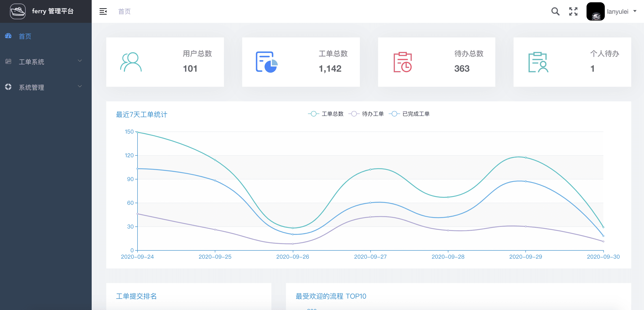The width and height of the screenshot is (644, 310).
Task: Collapse sidebar with hamburger icon
Action: (103, 11)
